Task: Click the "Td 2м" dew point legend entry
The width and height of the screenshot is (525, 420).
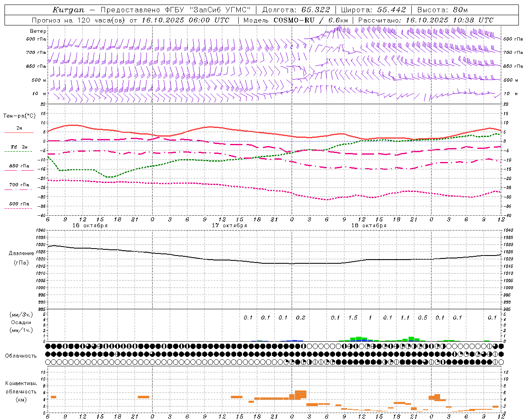Action: pos(19,147)
